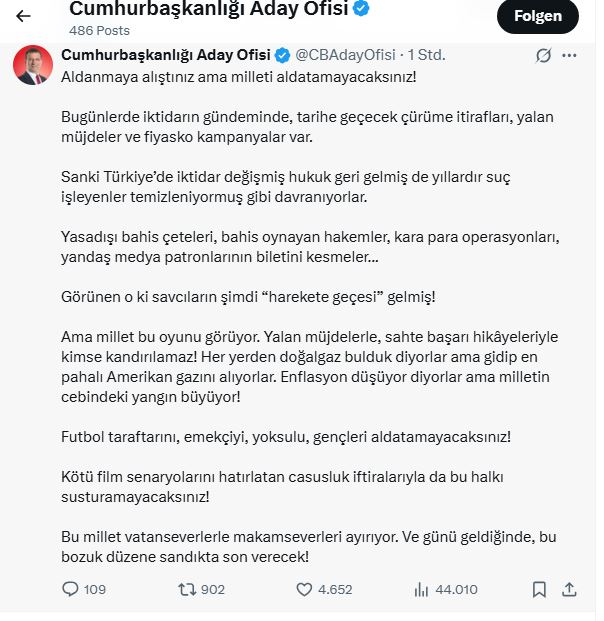
Task: Bookmark this post
Action: tap(539, 589)
